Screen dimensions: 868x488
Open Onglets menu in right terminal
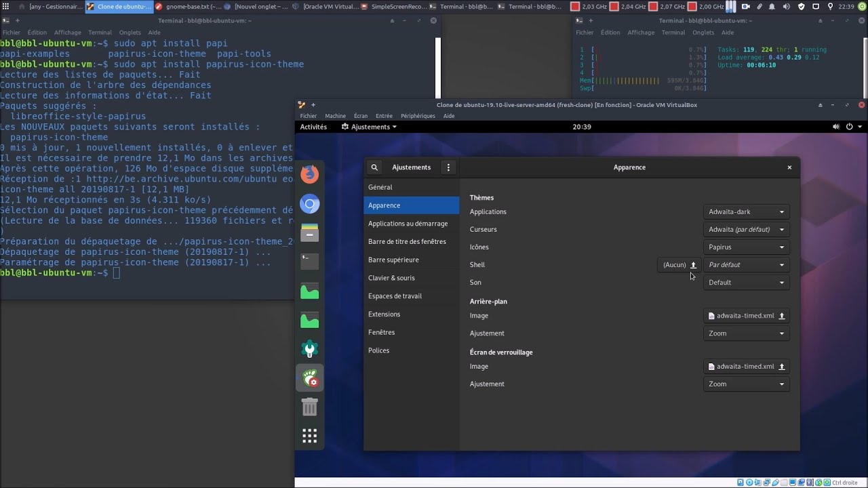(703, 33)
